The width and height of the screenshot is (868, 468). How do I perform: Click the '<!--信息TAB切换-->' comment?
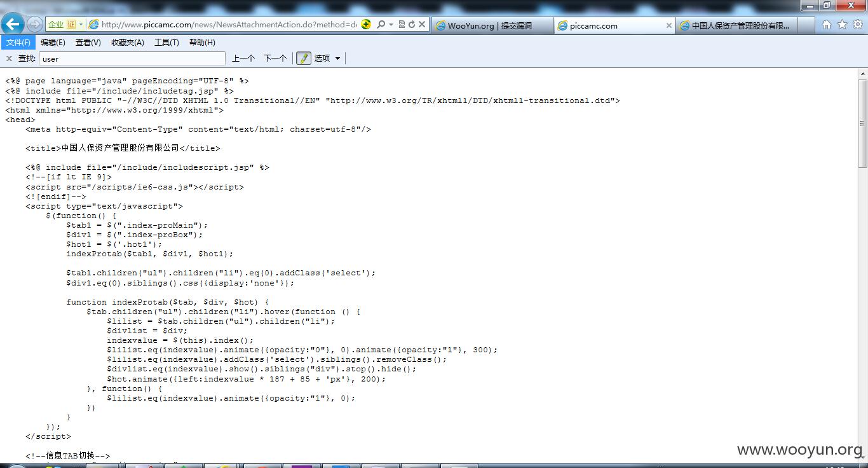point(67,456)
